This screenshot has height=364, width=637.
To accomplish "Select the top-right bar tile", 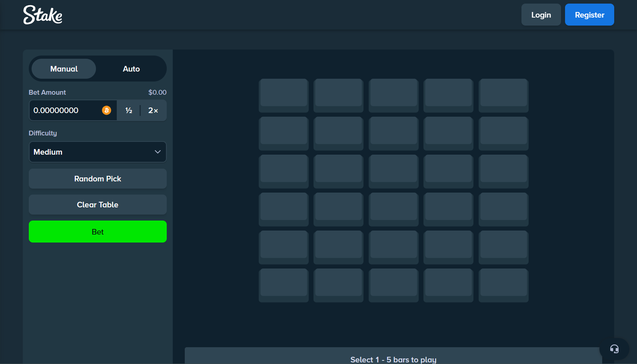I will coord(503,95).
